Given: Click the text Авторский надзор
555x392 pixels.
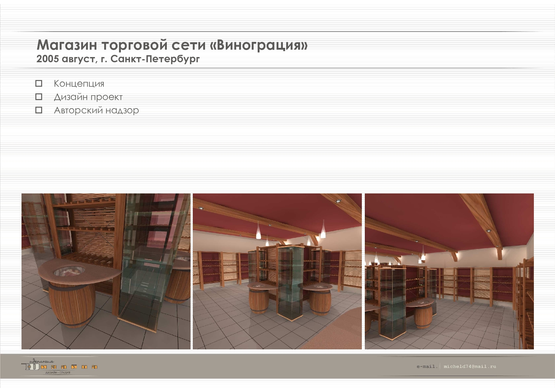Looking at the screenshot, I should point(96,110).
